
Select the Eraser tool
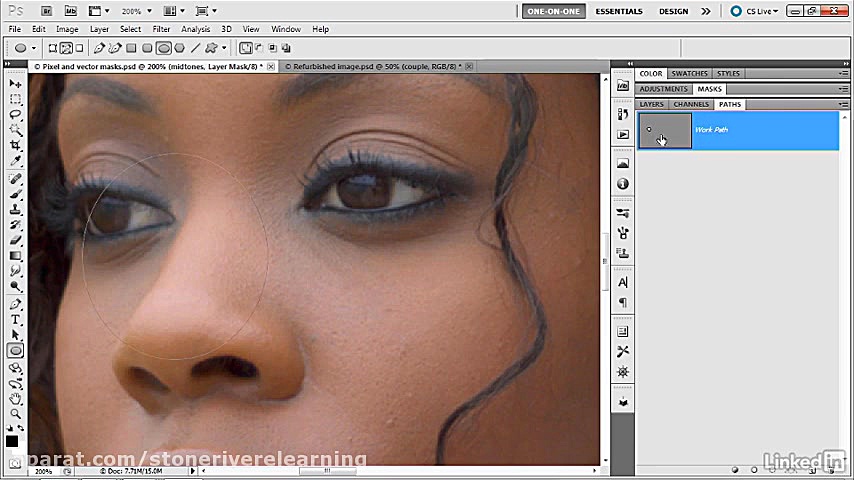(15, 240)
